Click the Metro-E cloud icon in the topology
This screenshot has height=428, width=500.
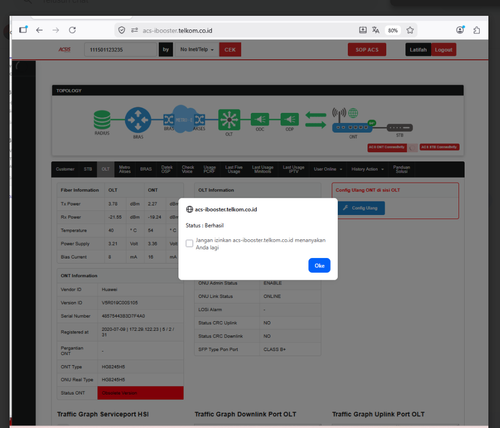pyautogui.click(x=183, y=119)
